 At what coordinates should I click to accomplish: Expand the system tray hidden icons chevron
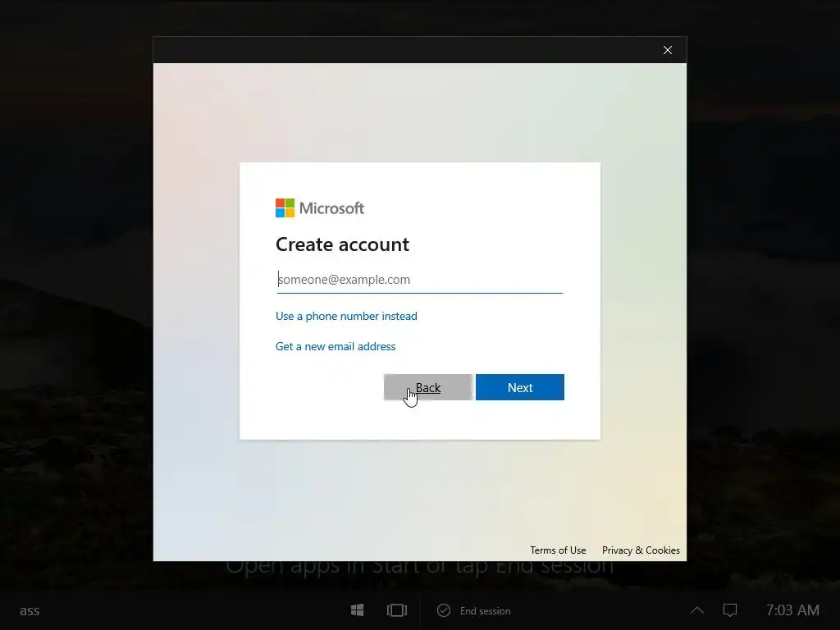click(x=697, y=610)
